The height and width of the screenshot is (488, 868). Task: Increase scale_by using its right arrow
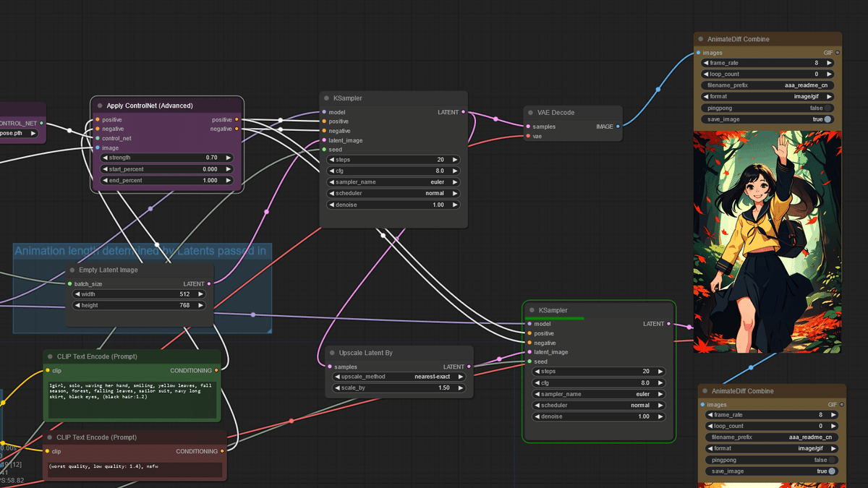(460, 388)
